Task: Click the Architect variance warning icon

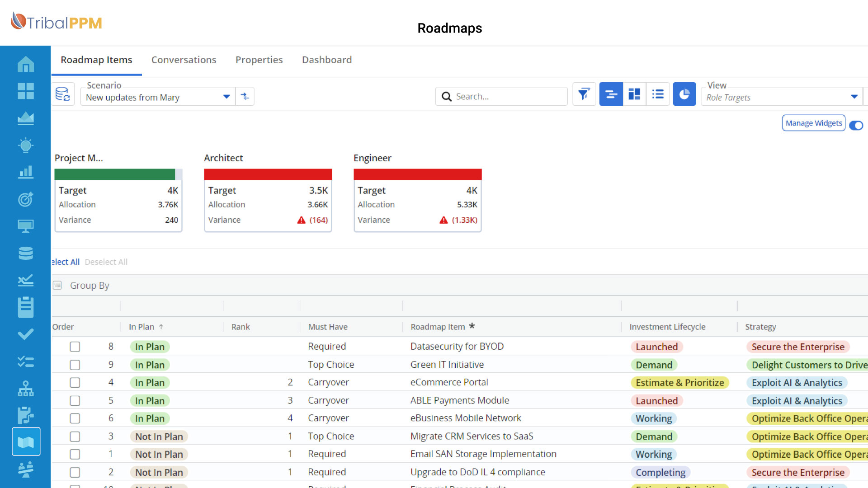Action: (301, 220)
